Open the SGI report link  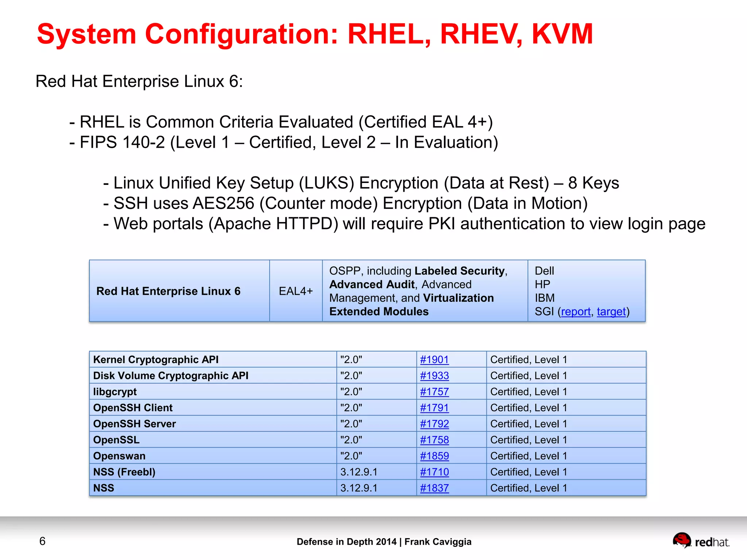(576, 312)
